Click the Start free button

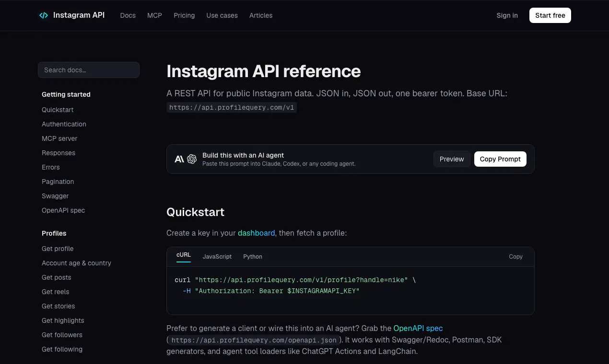[550, 15]
